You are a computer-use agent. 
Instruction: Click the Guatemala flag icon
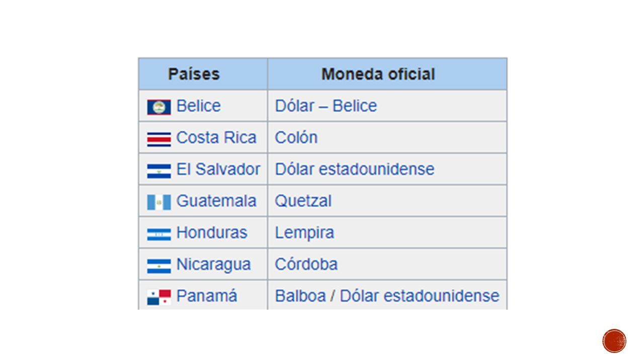(159, 202)
